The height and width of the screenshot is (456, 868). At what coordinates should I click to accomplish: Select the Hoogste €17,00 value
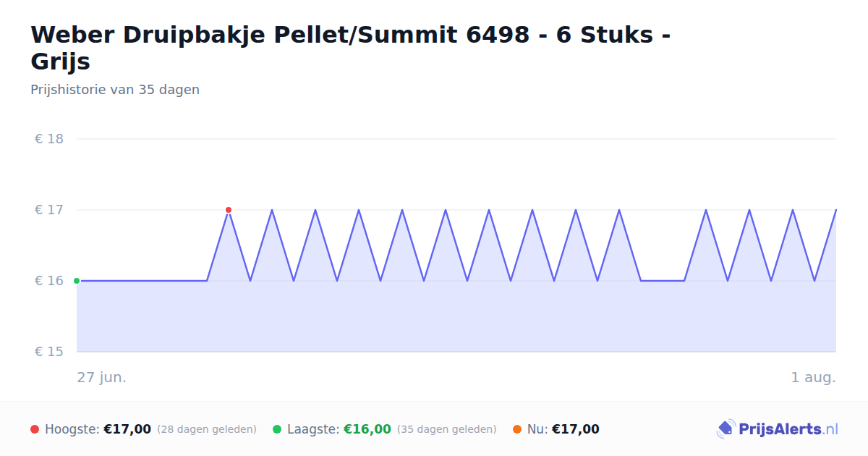click(x=127, y=429)
